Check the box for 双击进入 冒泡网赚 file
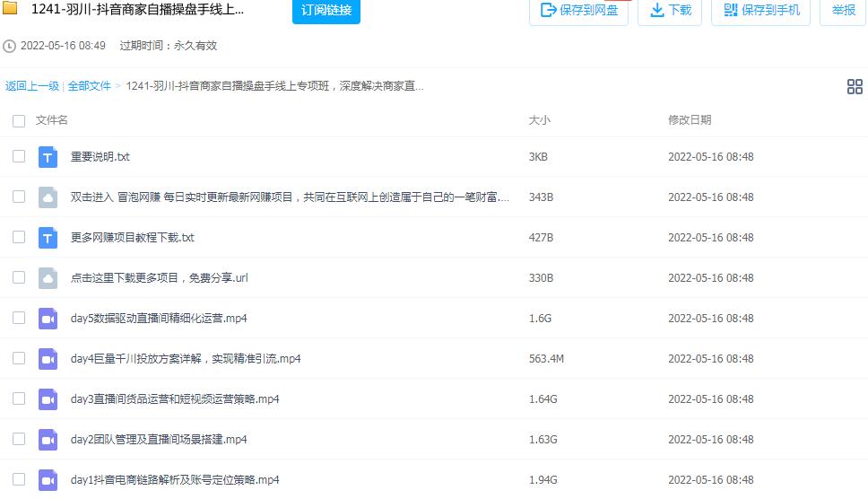This screenshot has width=868, height=499. (19, 197)
